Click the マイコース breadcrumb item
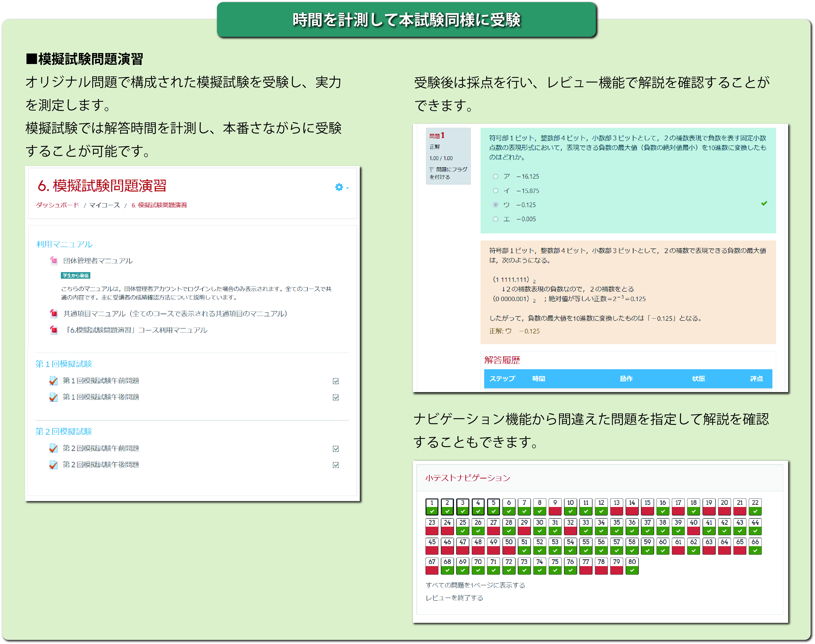The width and height of the screenshot is (815, 644). click(x=104, y=205)
